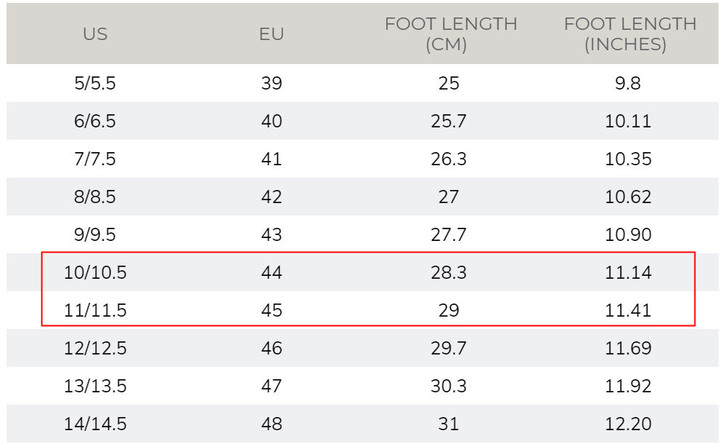Click the EU column header
The width and height of the screenshot is (720, 444).
271,34
